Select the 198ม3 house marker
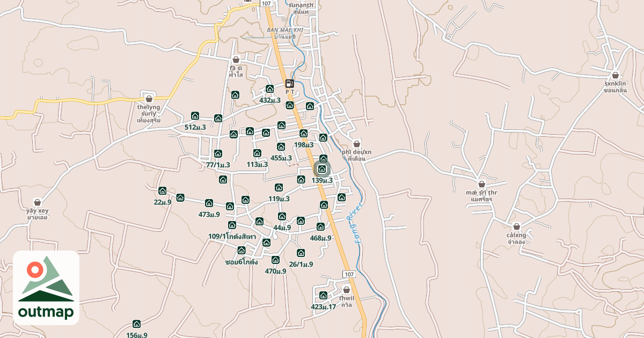 coord(303,134)
